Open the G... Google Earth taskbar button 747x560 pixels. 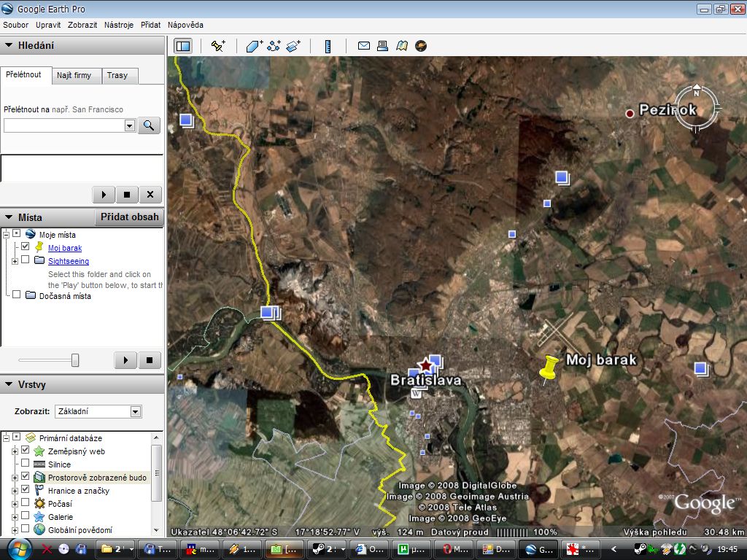(538, 549)
